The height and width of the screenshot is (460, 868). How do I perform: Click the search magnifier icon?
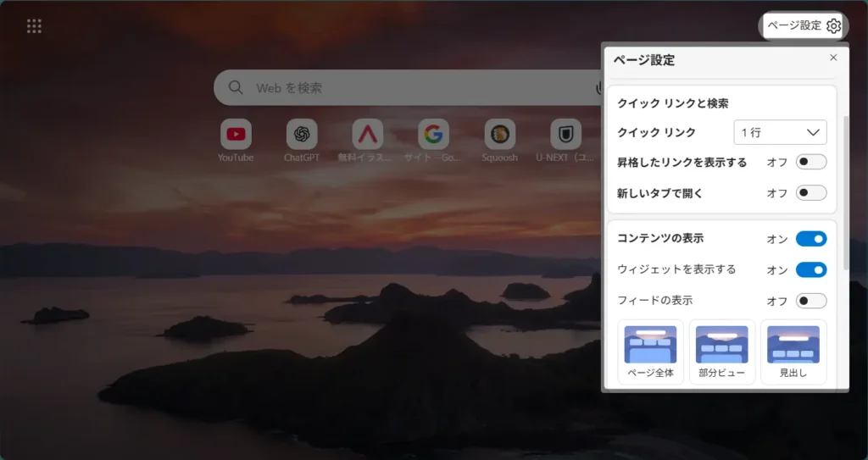click(236, 88)
